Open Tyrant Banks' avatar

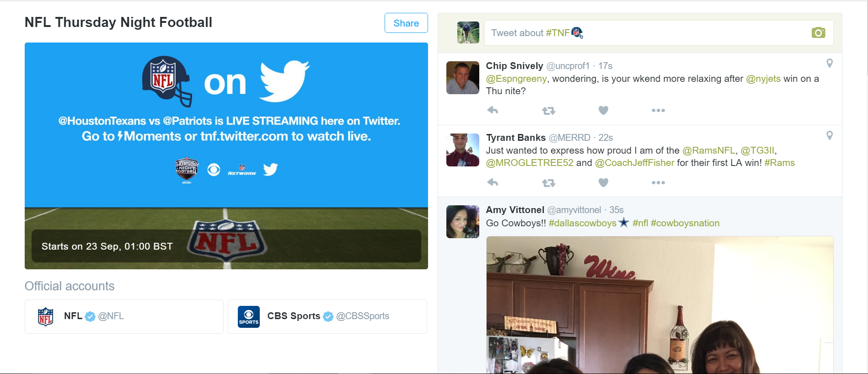pos(463,150)
